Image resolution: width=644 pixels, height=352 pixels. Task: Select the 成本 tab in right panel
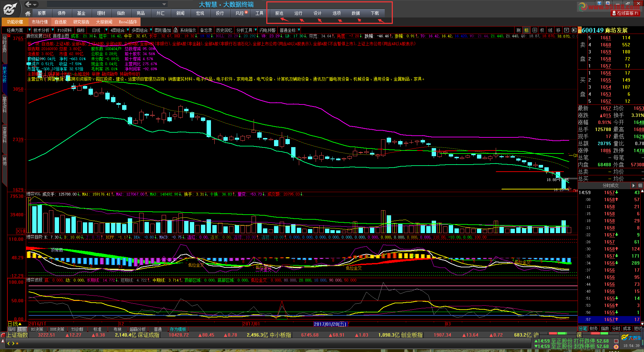(x=627, y=328)
